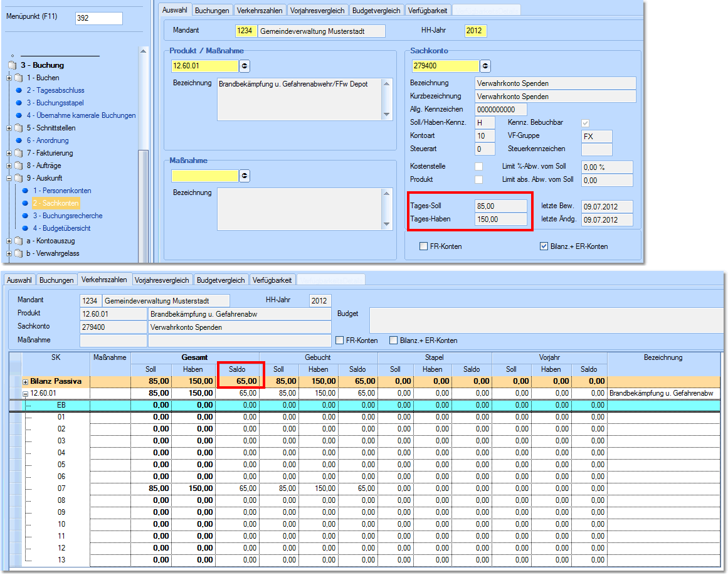The height and width of the screenshot is (575, 728).
Task: Click the lookup button beside the empty Maßnahme field
Action: click(245, 176)
